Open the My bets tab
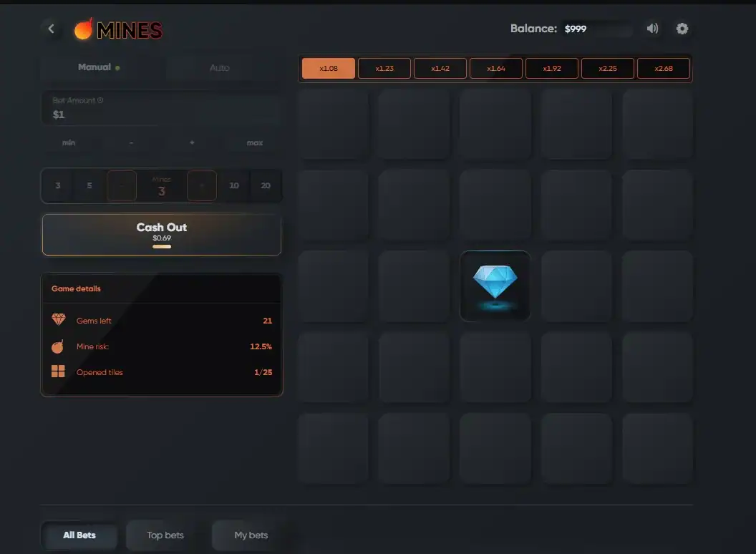756x554 pixels. pyautogui.click(x=251, y=535)
